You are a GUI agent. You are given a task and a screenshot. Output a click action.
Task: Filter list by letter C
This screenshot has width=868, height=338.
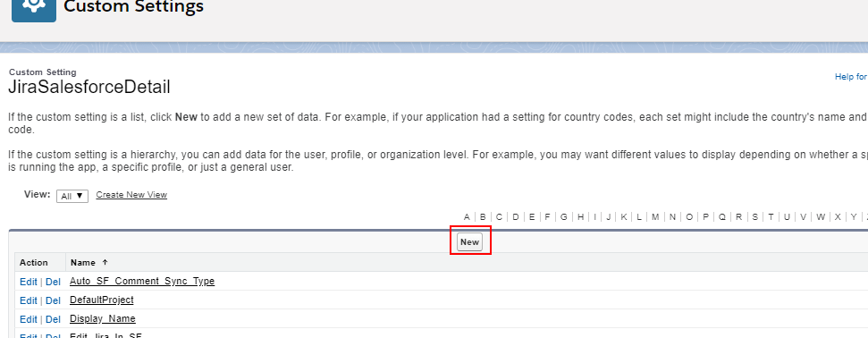(x=499, y=216)
